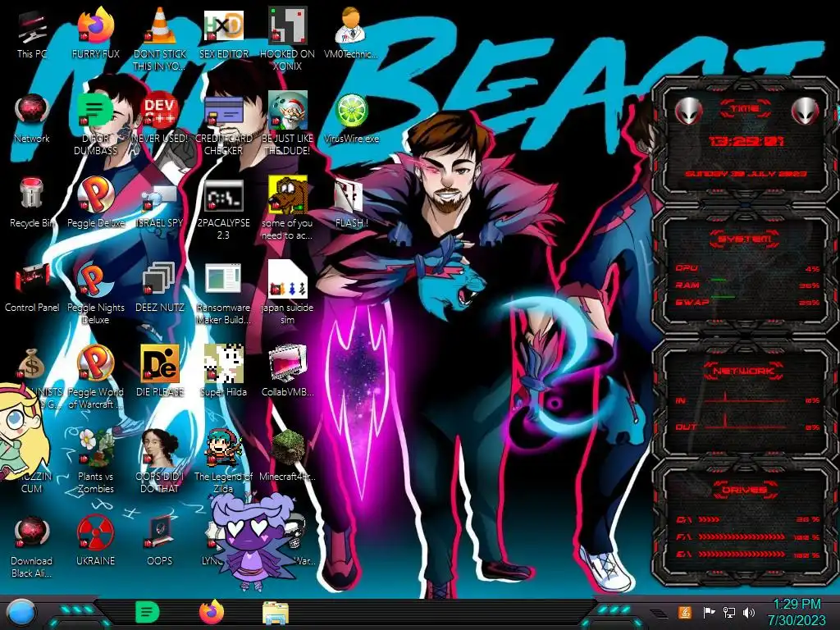Select the UKRAINE radiation symbol shortcut
This screenshot has height=630, width=840.
coord(95,541)
